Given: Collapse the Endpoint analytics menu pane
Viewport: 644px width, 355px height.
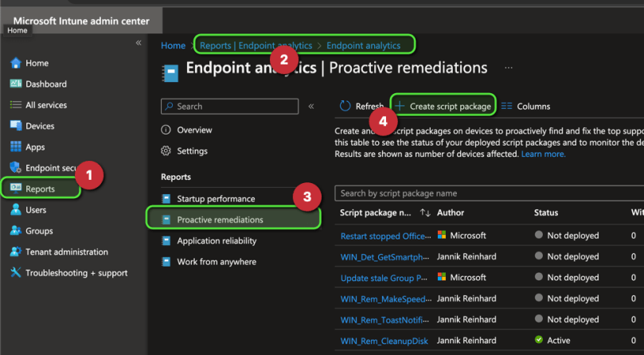Looking at the screenshot, I should point(311,106).
